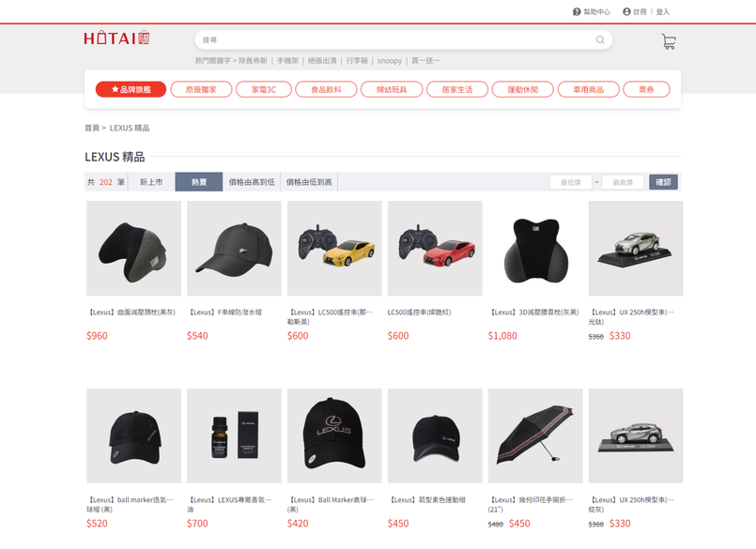The width and height of the screenshot is (756, 549).
Task: Open the 箭型素色運動帽 cap thumbnail
Action: (x=435, y=435)
